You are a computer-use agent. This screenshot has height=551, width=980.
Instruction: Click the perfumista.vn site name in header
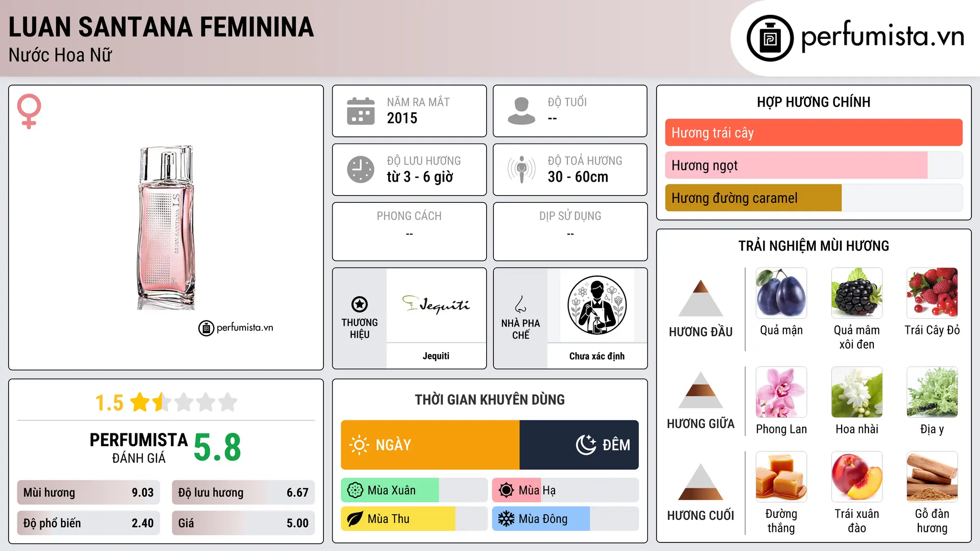pyautogui.click(x=882, y=36)
